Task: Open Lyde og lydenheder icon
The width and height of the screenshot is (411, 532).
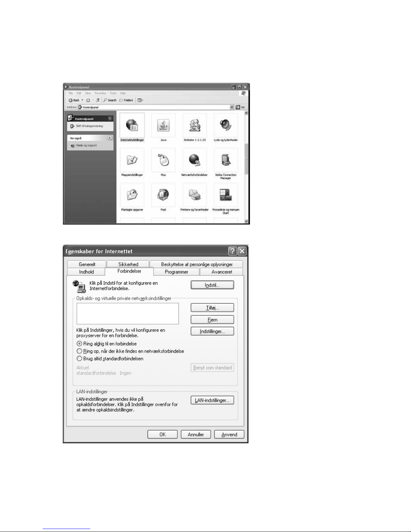Action: [x=226, y=128]
